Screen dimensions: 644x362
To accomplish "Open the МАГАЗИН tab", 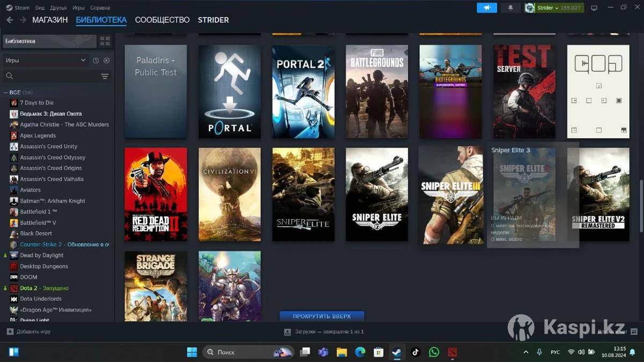I will pos(50,20).
